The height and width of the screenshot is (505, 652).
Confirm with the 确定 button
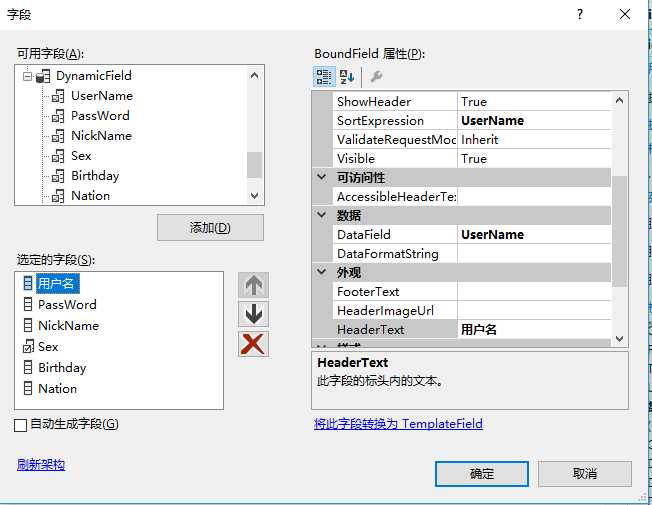point(482,474)
